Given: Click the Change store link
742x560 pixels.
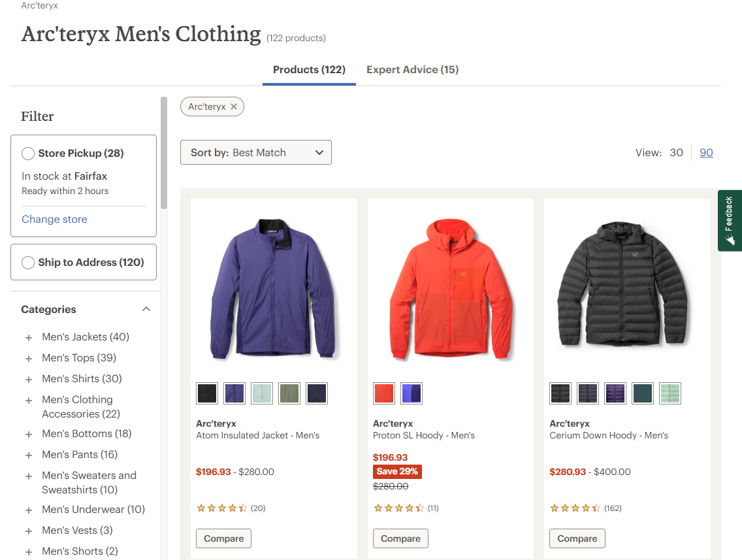Looking at the screenshot, I should point(54,219).
